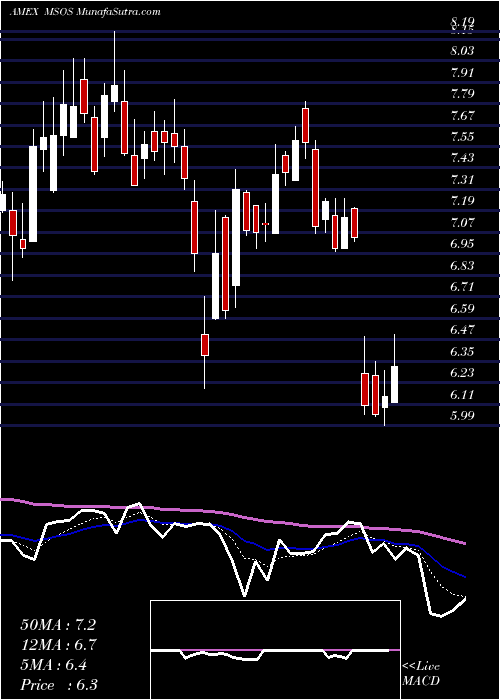Click the 5MA : 6.4 readout
The width and height of the screenshot is (500, 700).
(54, 665)
